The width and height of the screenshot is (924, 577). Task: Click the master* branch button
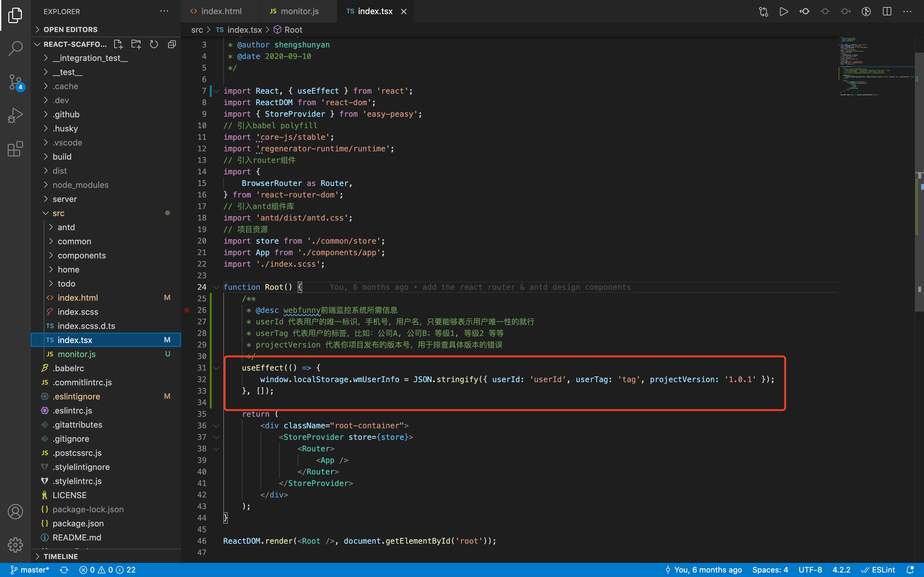coord(30,570)
